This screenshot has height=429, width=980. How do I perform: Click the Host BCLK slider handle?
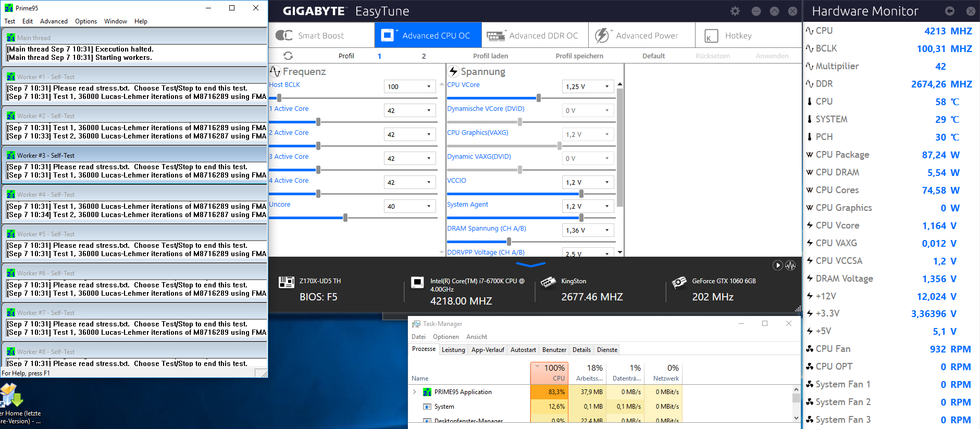pyautogui.click(x=279, y=98)
